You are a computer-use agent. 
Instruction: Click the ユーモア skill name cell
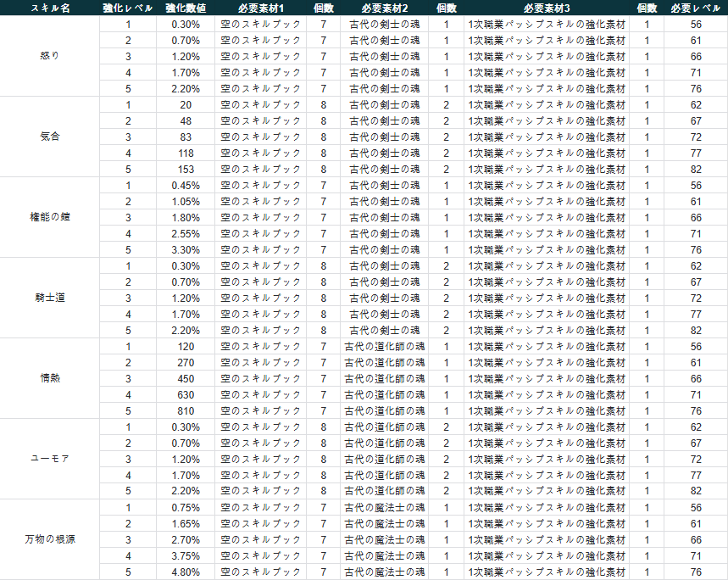49,459
